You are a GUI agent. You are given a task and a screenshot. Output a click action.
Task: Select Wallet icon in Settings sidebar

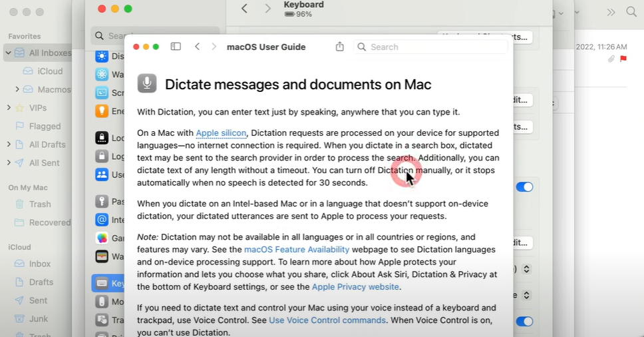102,256
